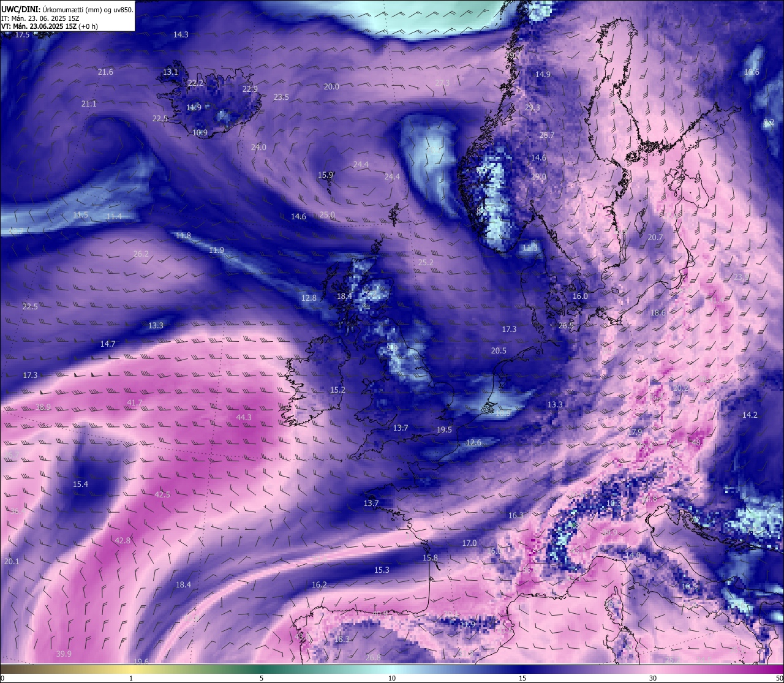Click the 15.2 value over Ireland

click(337, 390)
